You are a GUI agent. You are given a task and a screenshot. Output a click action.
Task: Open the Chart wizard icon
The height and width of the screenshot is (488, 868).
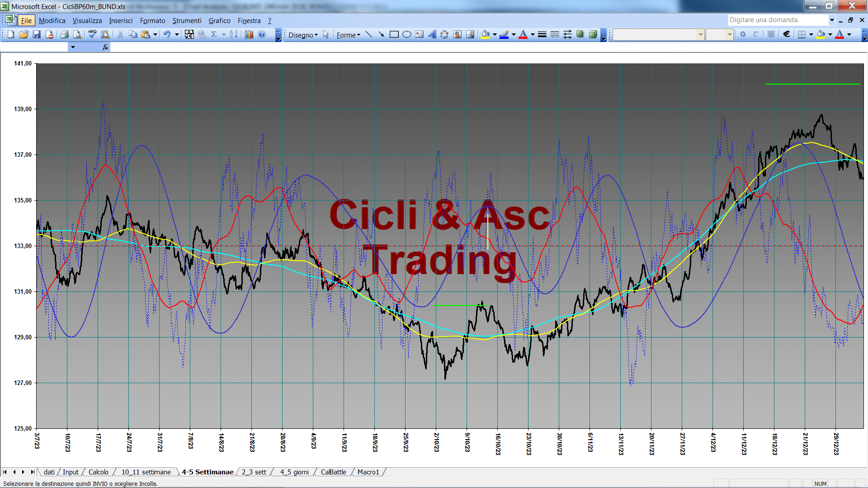[x=249, y=34]
